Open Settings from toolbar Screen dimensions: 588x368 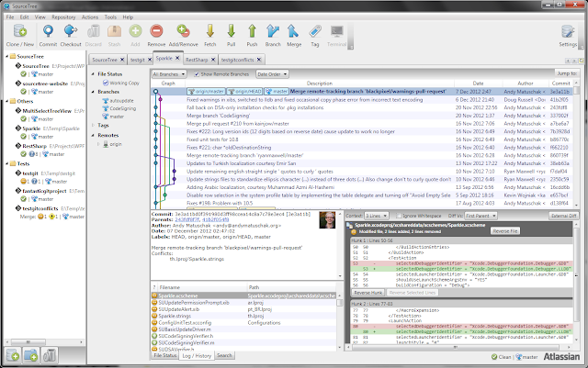click(x=568, y=36)
